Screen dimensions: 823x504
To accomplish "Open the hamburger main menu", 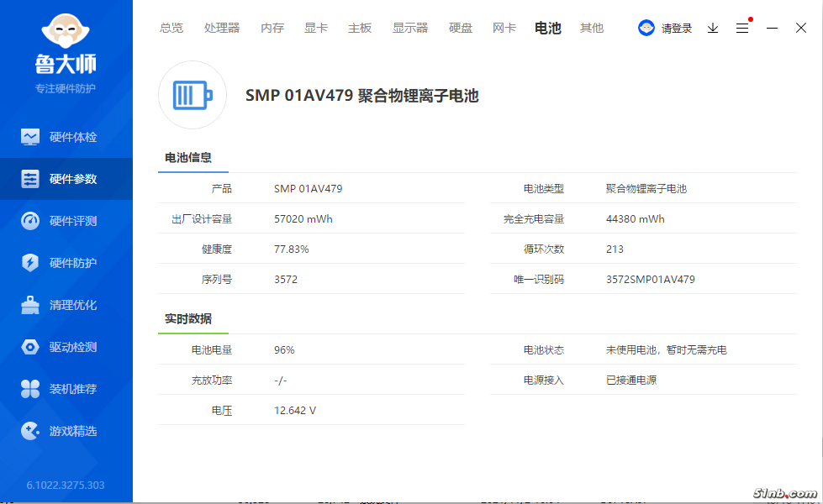I will click(742, 28).
